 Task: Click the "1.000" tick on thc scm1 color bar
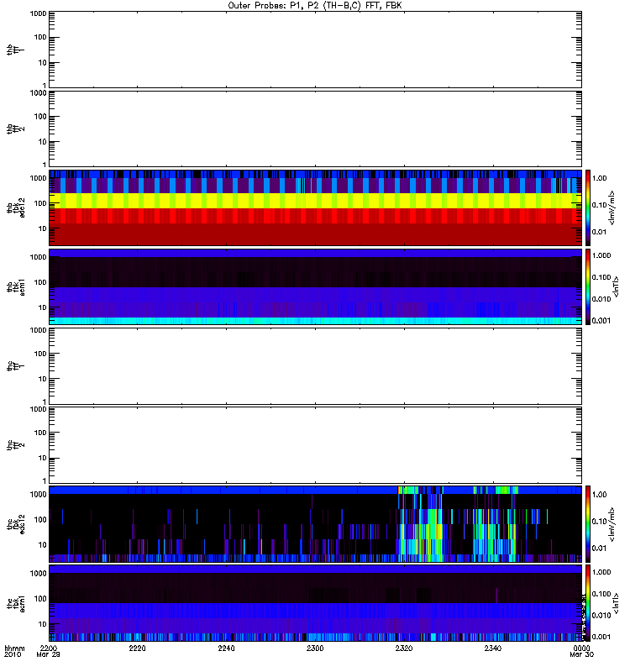click(x=601, y=572)
